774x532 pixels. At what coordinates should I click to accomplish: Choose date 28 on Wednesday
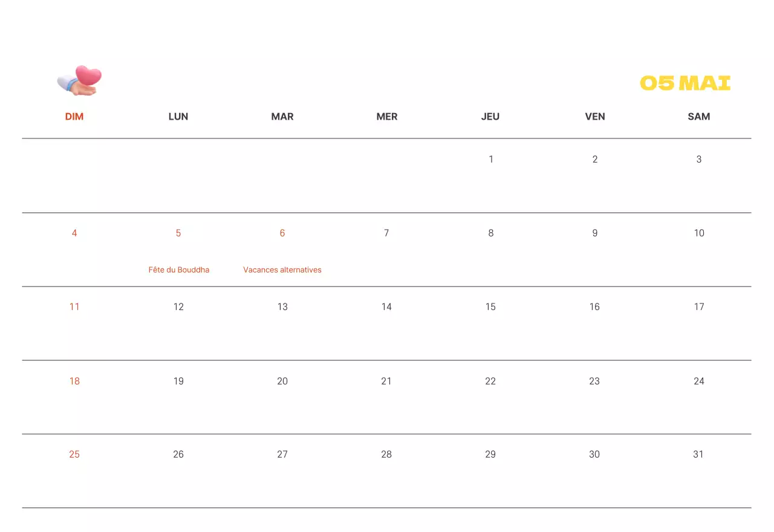[x=386, y=455]
